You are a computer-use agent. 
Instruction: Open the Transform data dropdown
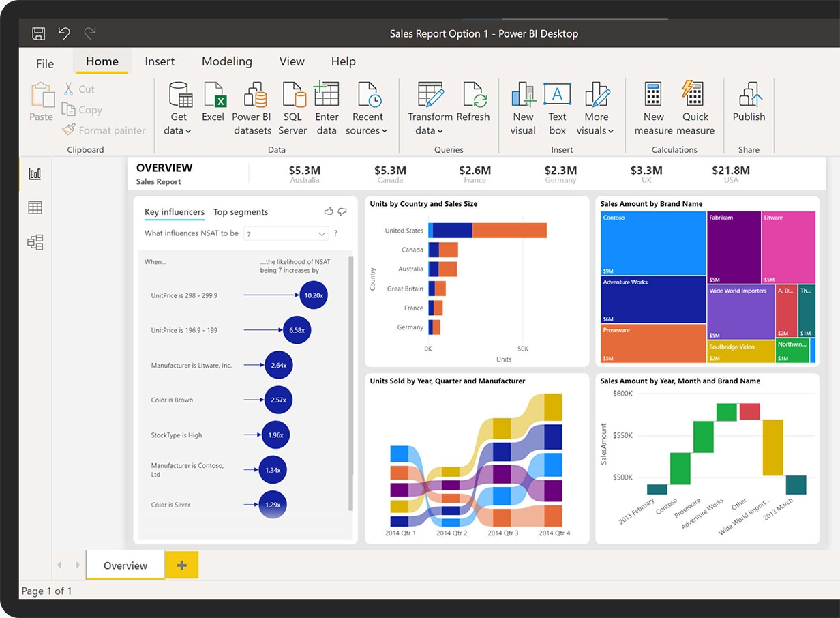click(x=430, y=109)
